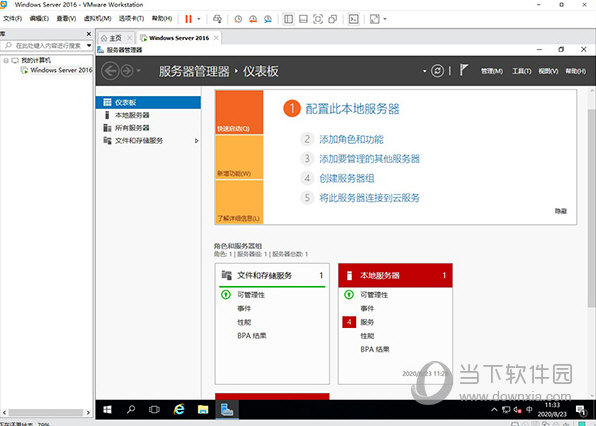Select Windows Server 2016 in library tree
The width and height of the screenshot is (596, 426).
pyautogui.click(x=57, y=70)
